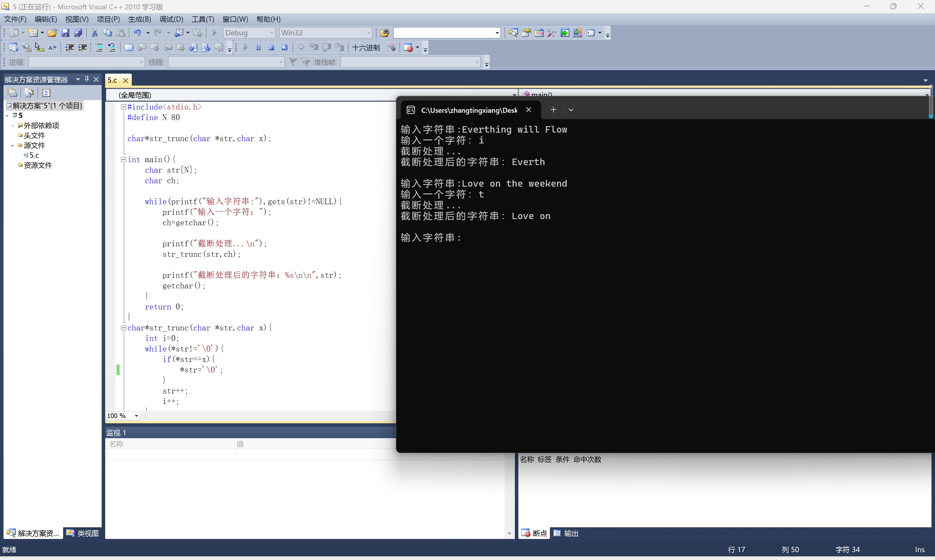
Task: Select 5.c file in Solution Explorer
Action: click(34, 155)
